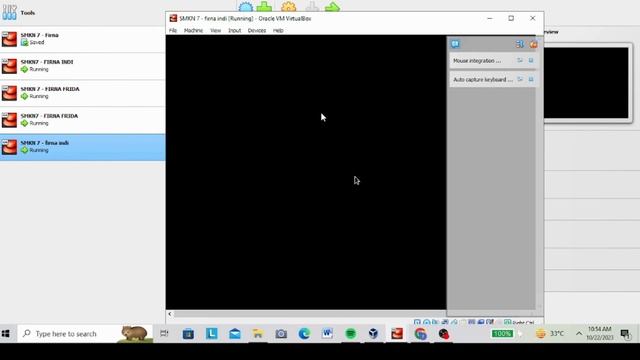Click the yellow Settings gear in Manager toolbar
This screenshot has width=640, height=360.
pos(289,7)
